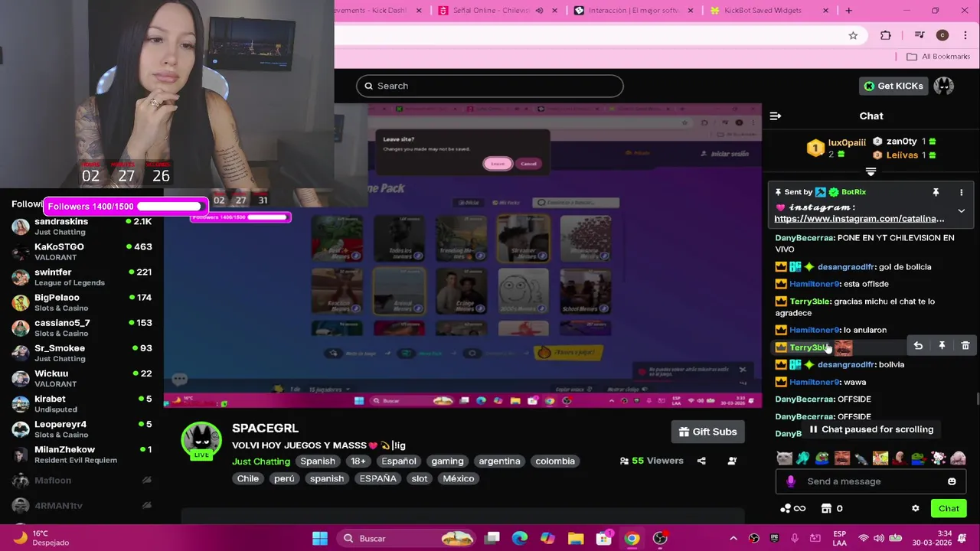Pin Terry3ble's hovered message
Image resolution: width=980 pixels, height=551 pixels.
click(942, 346)
